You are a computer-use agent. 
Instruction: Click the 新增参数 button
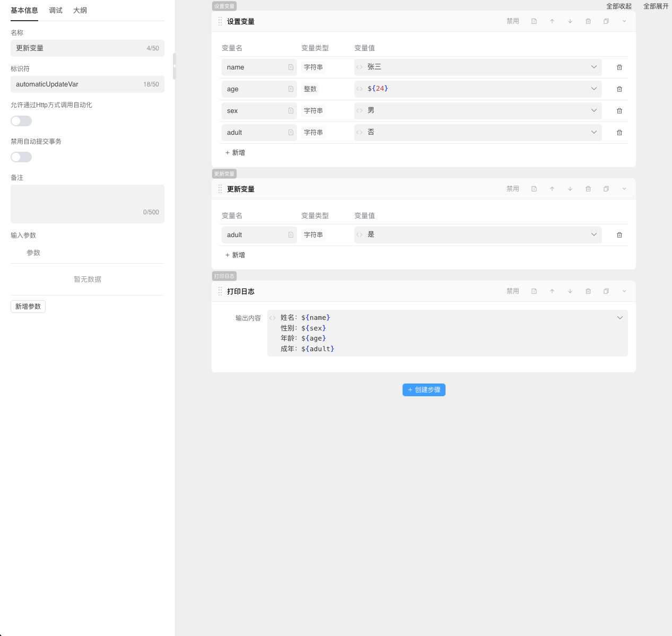tap(28, 307)
